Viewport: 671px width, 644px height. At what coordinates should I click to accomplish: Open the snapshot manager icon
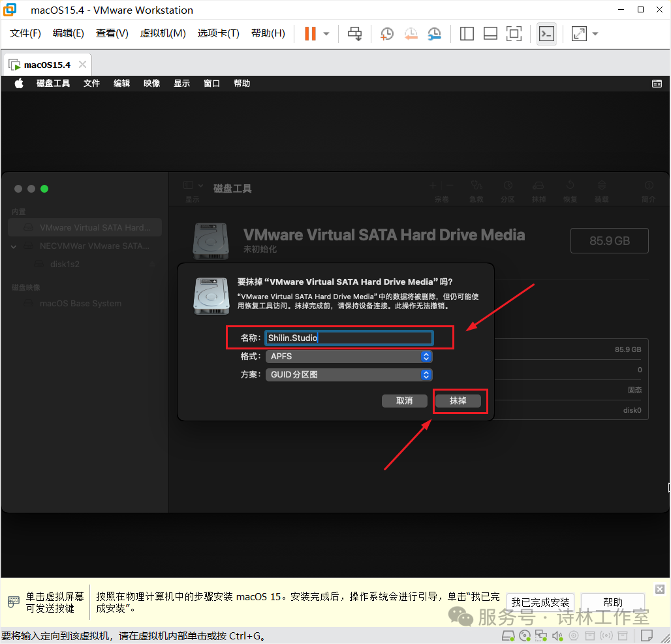click(434, 33)
